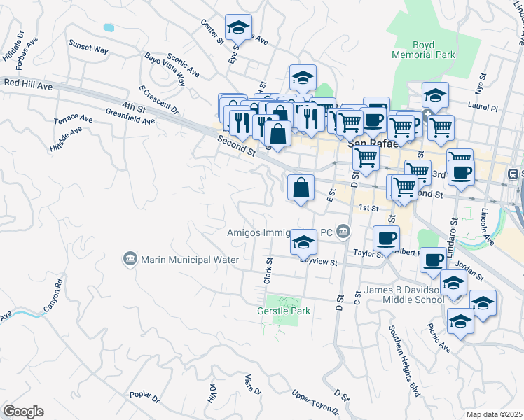Viewport: 524px width, 420px height.
Task: Select shopping cart marker on D St under San Rafael
Action: tap(366, 158)
